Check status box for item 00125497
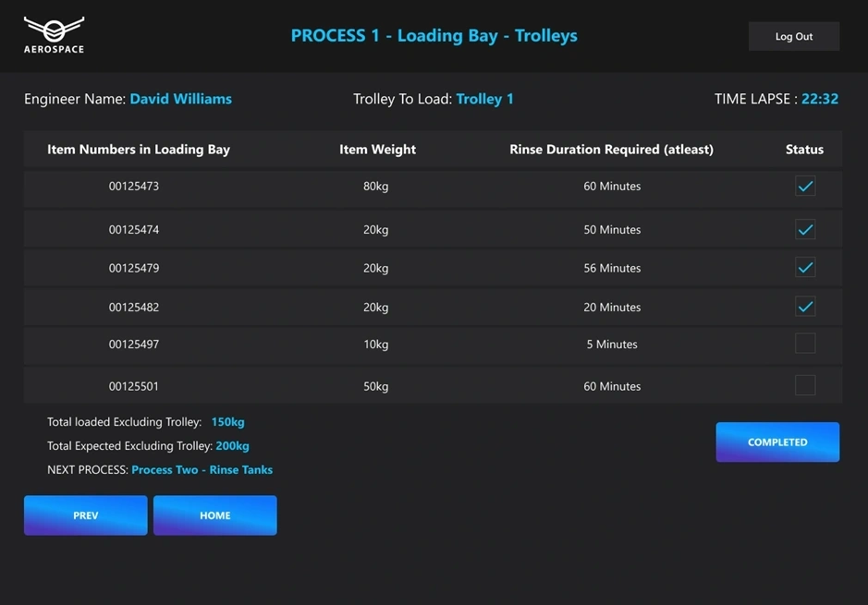The image size is (868, 605). point(805,344)
